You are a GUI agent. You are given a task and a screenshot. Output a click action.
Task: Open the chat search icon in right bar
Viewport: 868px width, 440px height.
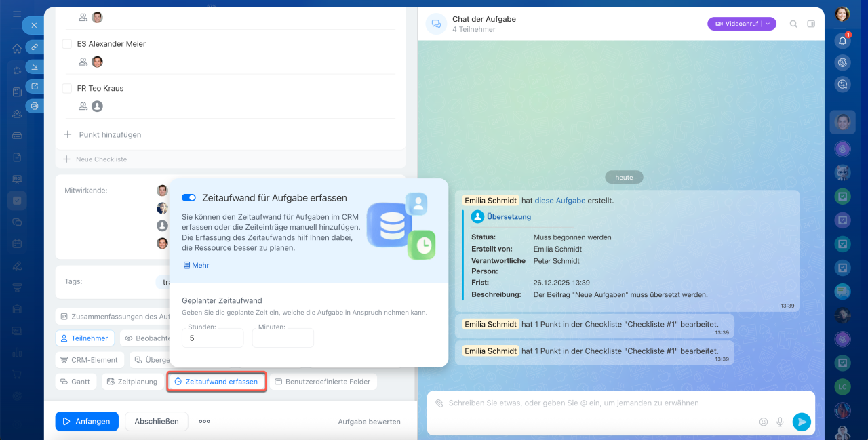[843, 85]
